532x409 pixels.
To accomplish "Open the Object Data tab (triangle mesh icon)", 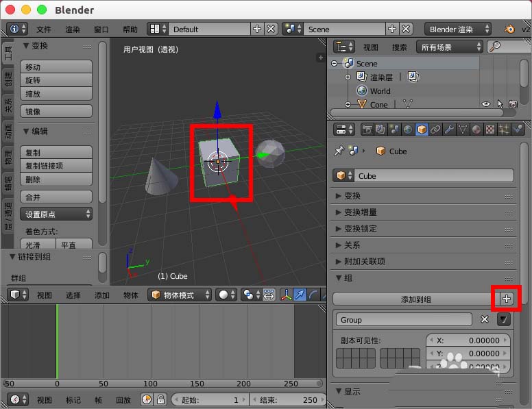I will 463,129.
